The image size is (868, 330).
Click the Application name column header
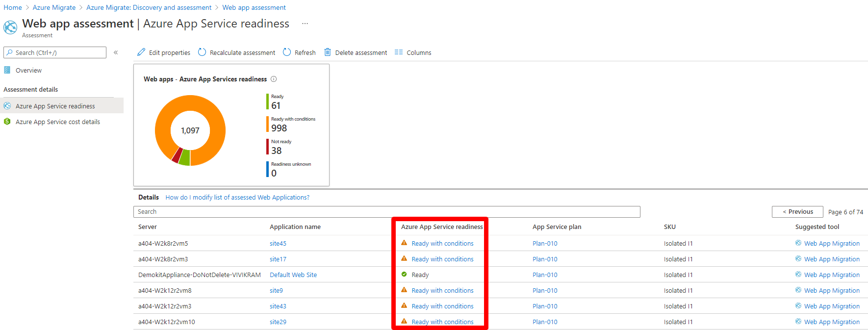coord(295,227)
